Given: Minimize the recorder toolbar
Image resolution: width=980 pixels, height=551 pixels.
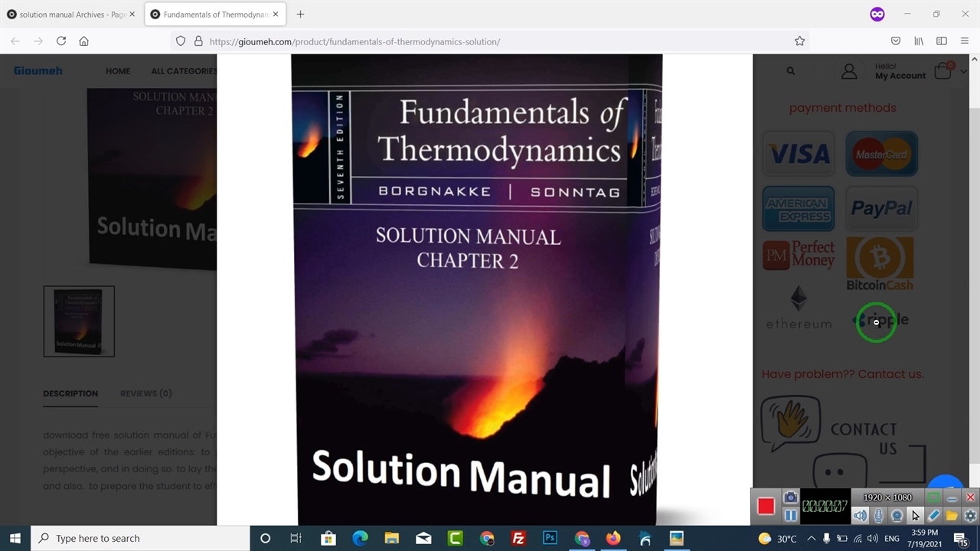Looking at the screenshot, I should [952, 497].
